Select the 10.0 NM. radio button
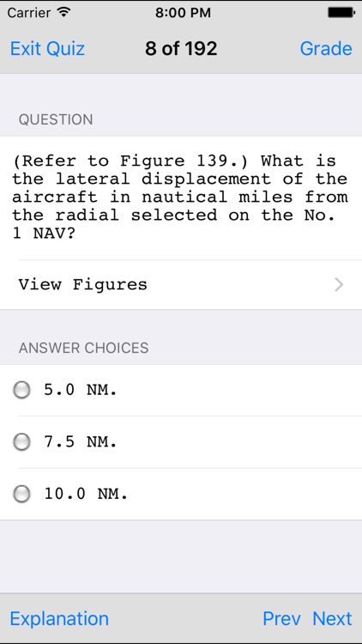This screenshot has width=362, height=644. pos(21,494)
